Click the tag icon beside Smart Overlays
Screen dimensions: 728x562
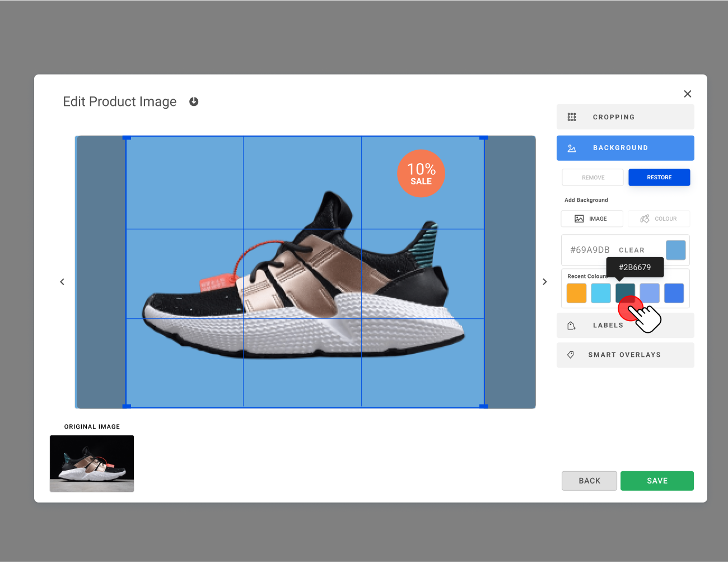click(571, 355)
